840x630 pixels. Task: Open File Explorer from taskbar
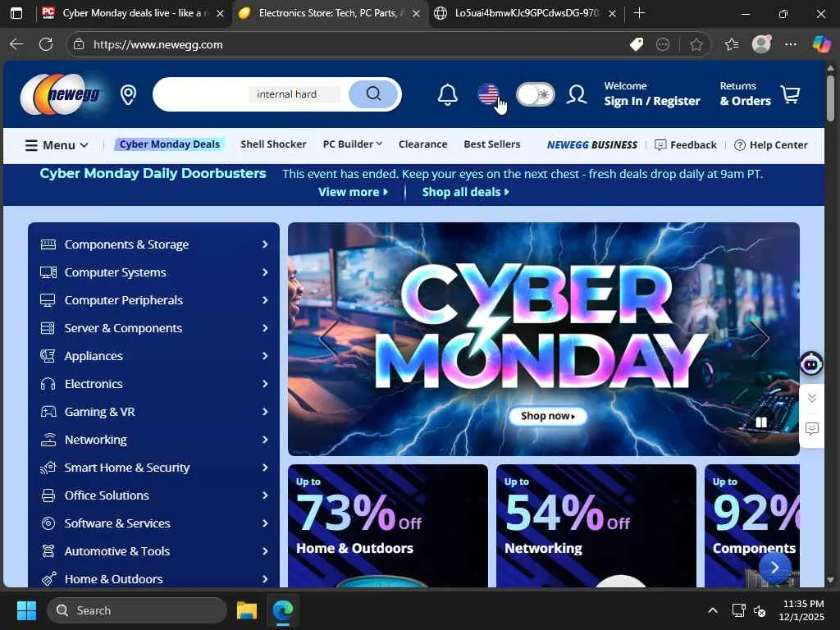pos(246,610)
